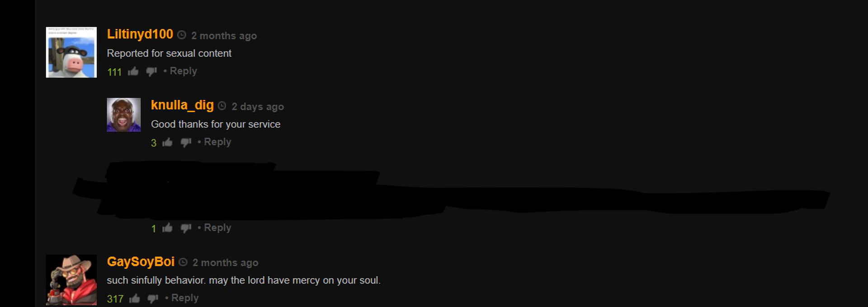Like Liltinyd100's comment with thumbs up
This screenshot has height=307, width=868.
point(133,71)
